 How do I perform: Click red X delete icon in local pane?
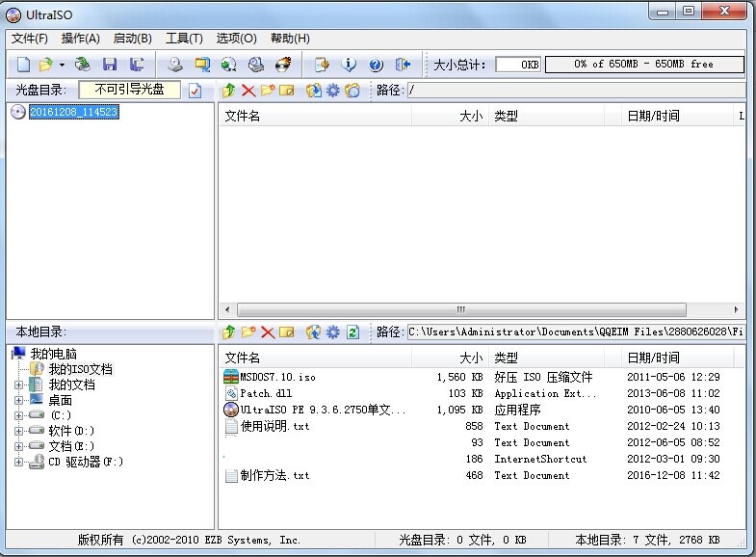point(268,332)
